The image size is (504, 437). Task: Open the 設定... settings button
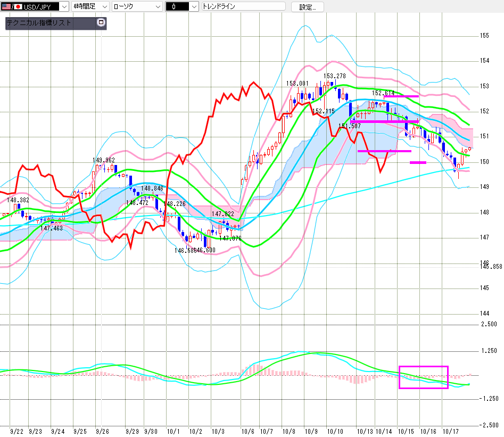311,7
